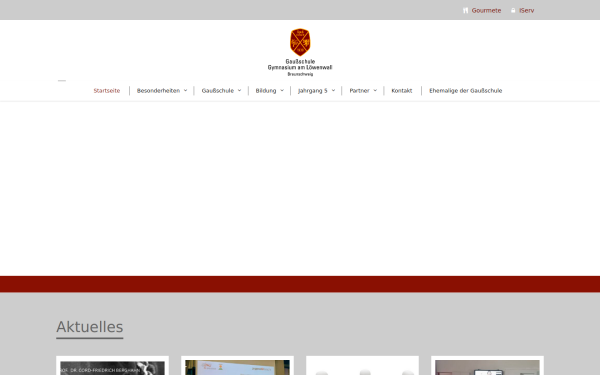Image resolution: width=600 pixels, height=375 pixels.
Task: Expand the Besonderheiten dropdown chevron
Action: coord(186,91)
